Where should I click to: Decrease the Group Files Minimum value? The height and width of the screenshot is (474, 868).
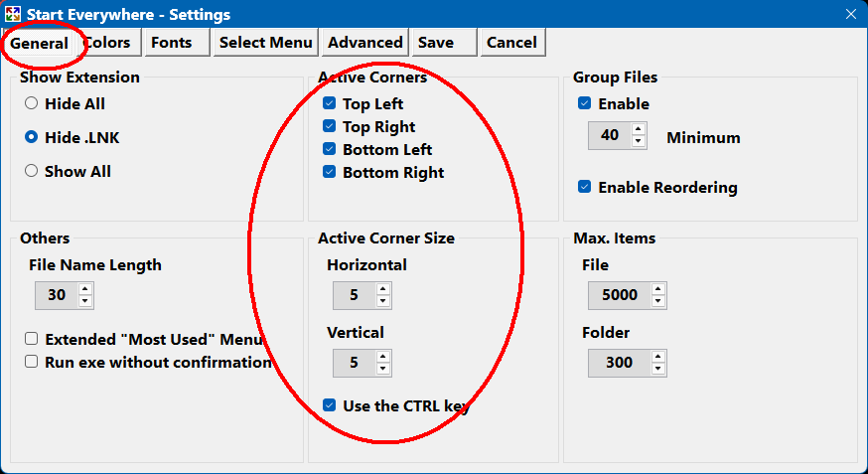coord(639,141)
